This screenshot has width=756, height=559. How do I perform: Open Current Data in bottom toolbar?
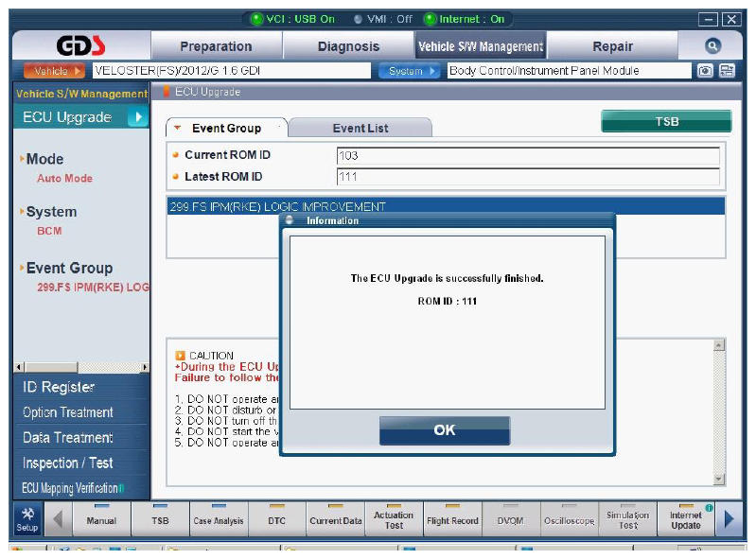(336, 519)
